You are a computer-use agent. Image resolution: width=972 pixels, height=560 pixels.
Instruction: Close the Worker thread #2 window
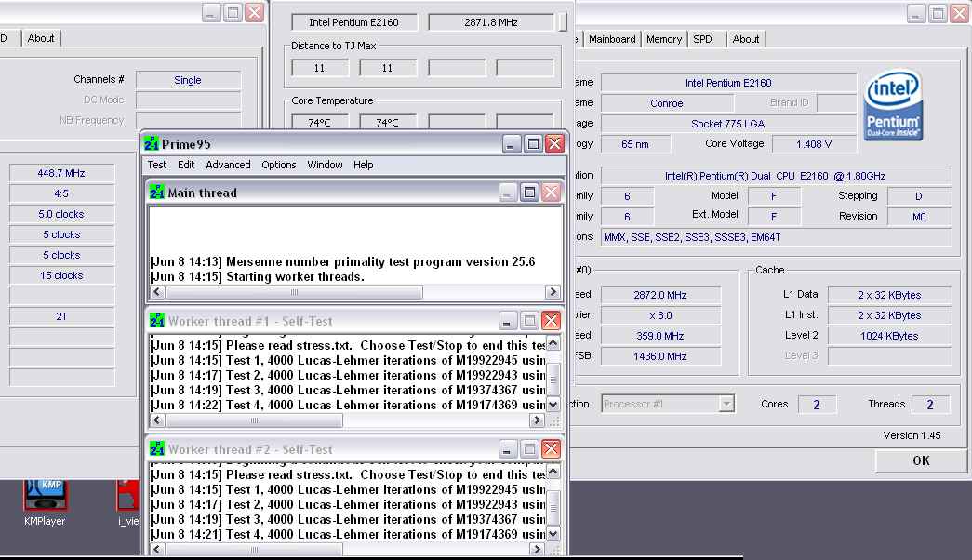(551, 449)
